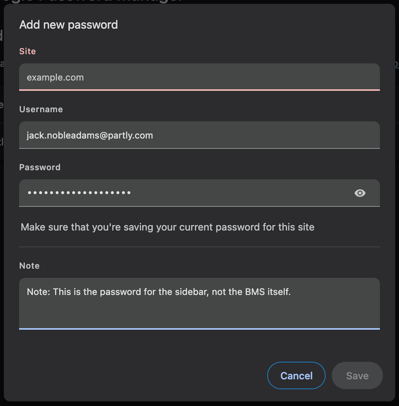Click the jack.nobleadams@partly.com email text
399x406 pixels.
coord(90,135)
